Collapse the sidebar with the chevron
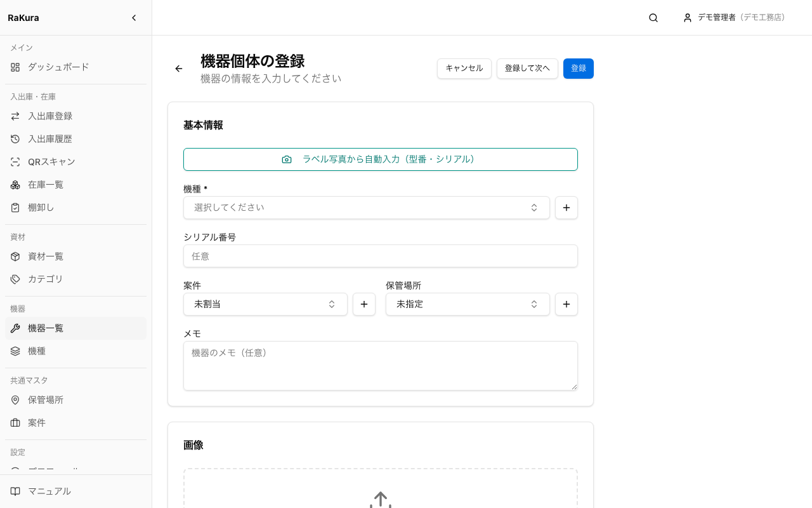This screenshot has height=508, width=812. tap(134, 18)
